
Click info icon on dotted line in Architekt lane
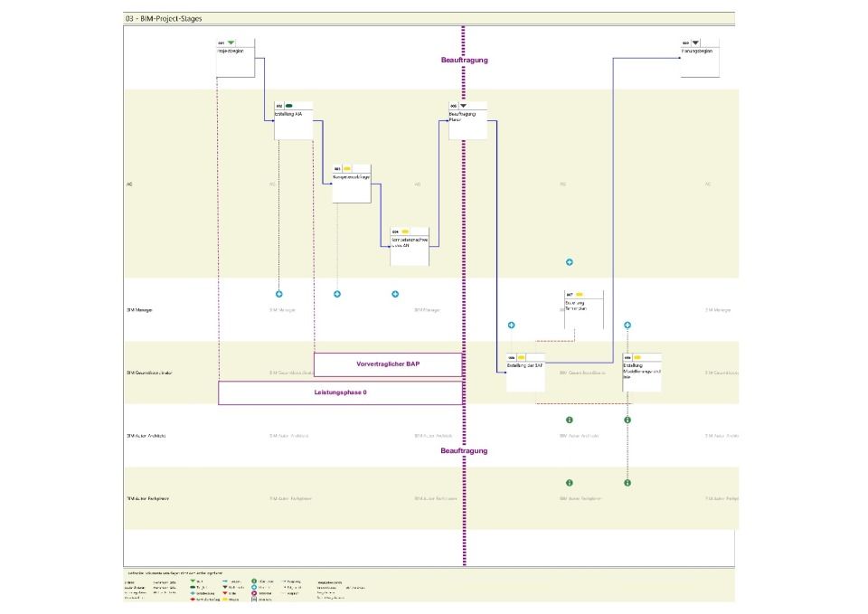pyautogui.click(x=627, y=420)
